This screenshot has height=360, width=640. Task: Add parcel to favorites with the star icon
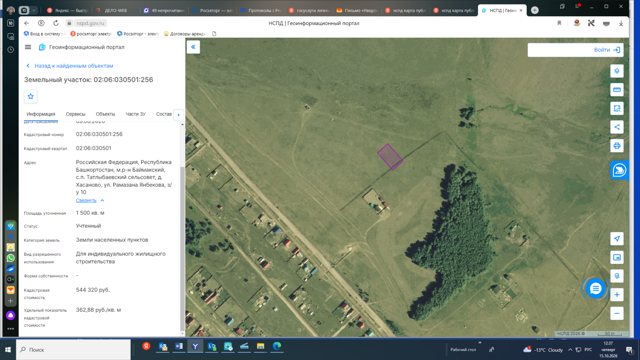coord(31,97)
